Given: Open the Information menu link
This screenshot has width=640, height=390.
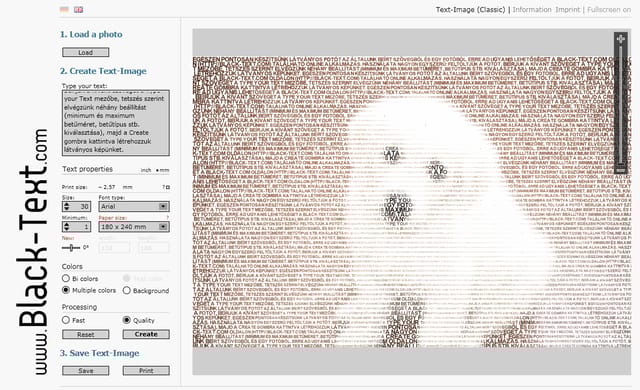Looking at the screenshot, I should [x=532, y=9].
